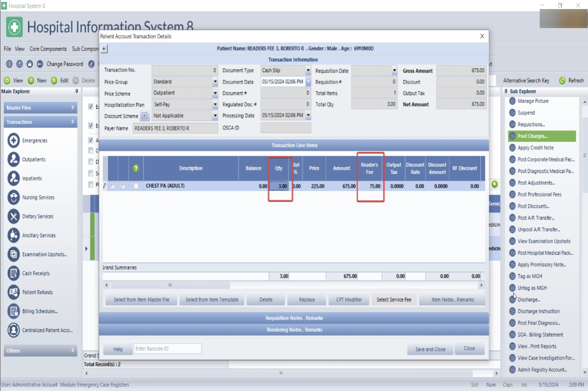This screenshot has height=391, width=588.
Task: Tick the CHEST PA (ADULT) row checkbox
Action: (136, 186)
